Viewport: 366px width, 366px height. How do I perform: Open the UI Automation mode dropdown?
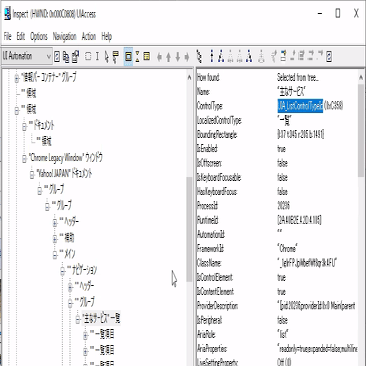(x=27, y=56)
